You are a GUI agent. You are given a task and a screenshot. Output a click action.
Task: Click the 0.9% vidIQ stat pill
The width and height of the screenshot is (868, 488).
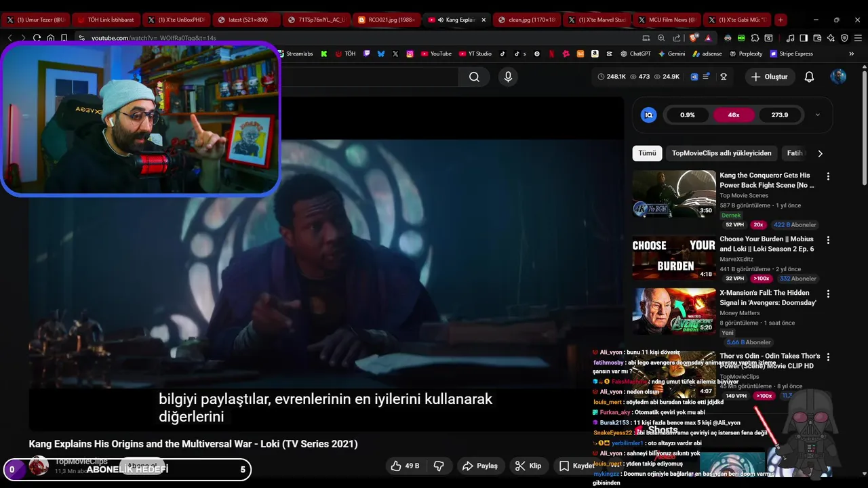coord(688,115)
